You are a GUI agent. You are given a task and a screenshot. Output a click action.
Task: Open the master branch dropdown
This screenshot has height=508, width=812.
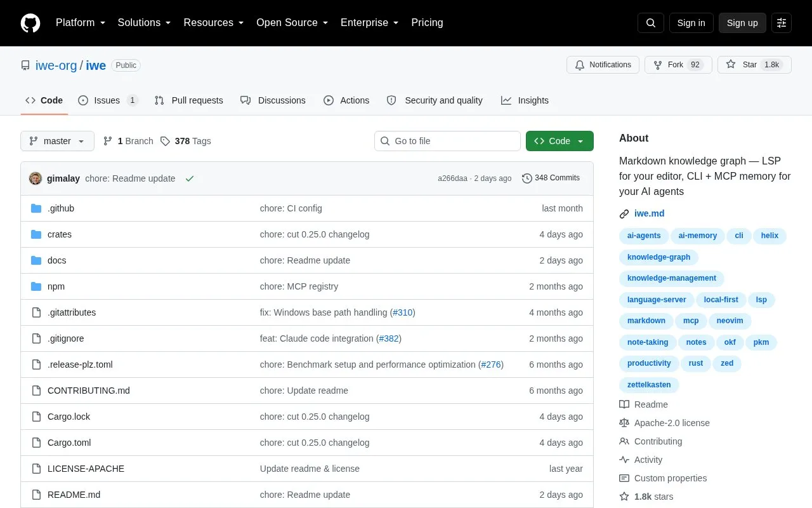[57, 141]
